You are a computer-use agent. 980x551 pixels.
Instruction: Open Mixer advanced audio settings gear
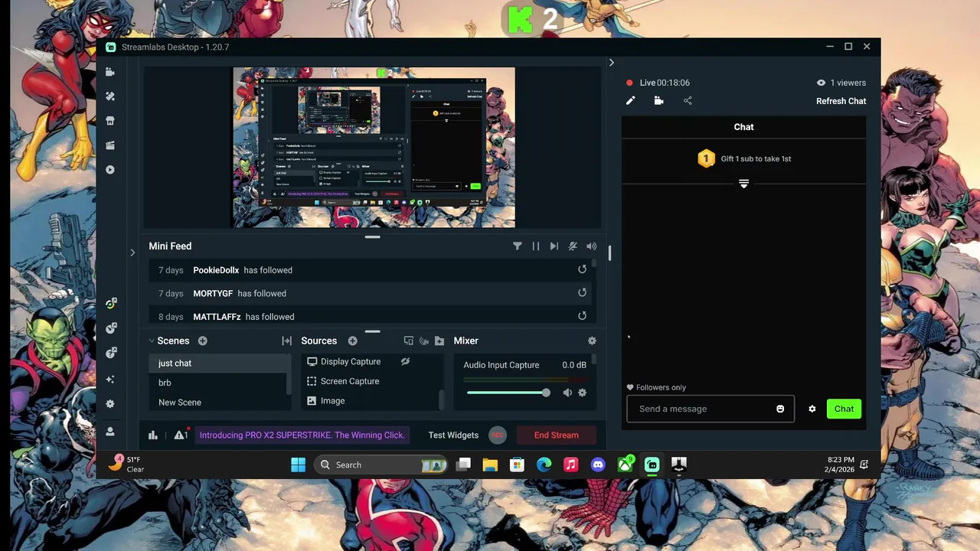tap(592, 341)
